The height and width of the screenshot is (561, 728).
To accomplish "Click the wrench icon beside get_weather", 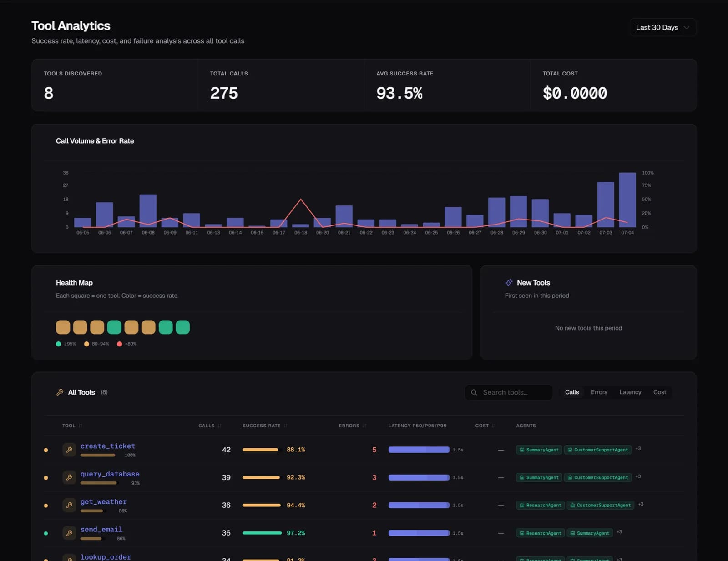I will [x=69, y=505].
